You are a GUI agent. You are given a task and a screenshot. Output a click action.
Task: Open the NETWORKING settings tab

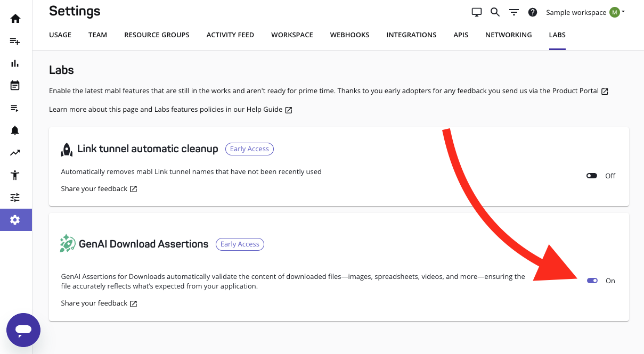[x=508, y=35]
